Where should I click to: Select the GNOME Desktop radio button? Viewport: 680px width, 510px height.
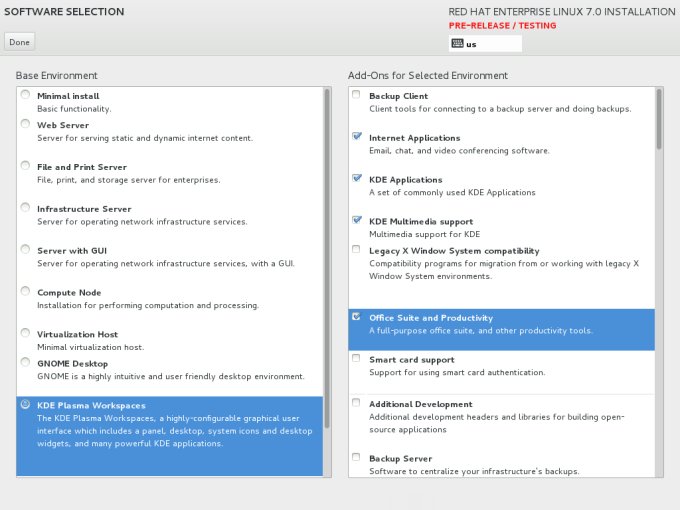25,362
